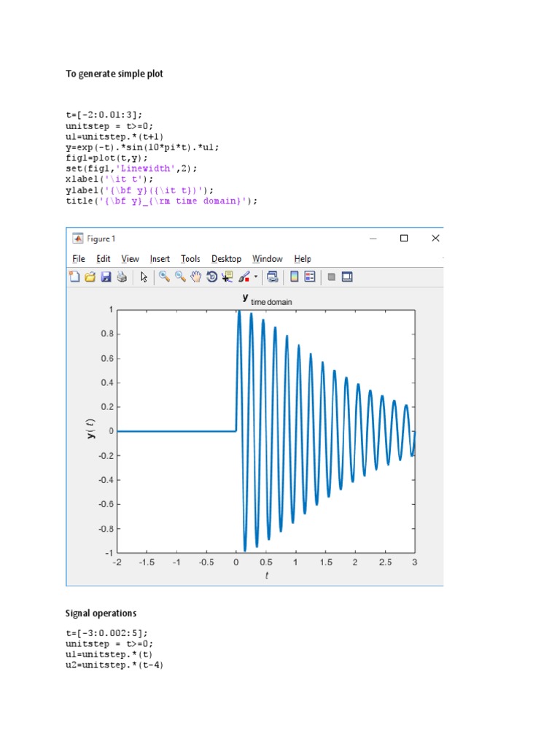The image size is (560, 747).
Task: Click the New Figure icon
Action: [x=74, y=276]
